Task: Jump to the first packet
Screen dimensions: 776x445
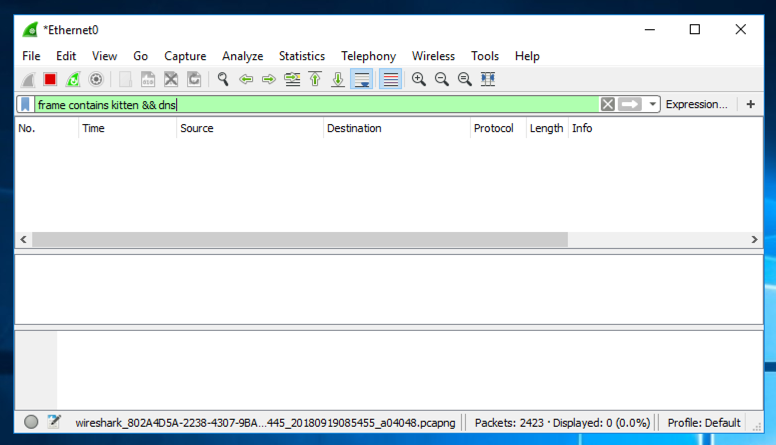Action: pyautogui.click(x=315, y=79)
